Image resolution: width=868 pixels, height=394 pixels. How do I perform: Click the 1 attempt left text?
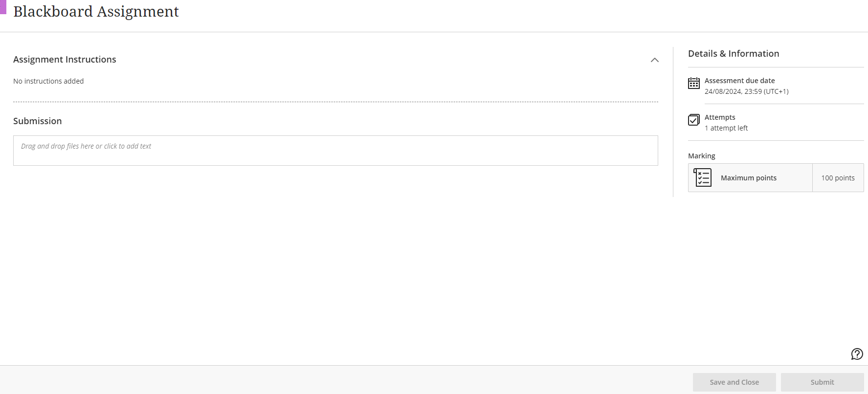tap(726, 128)
